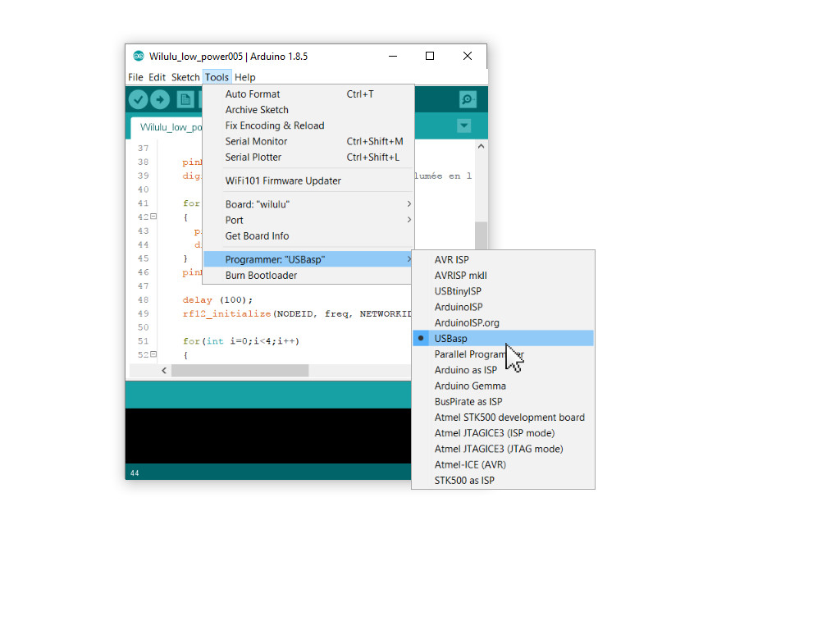Maximize the Arduino window
This screenshot has width=840, height=630.
pyautogui.click(x=430, y=56)
